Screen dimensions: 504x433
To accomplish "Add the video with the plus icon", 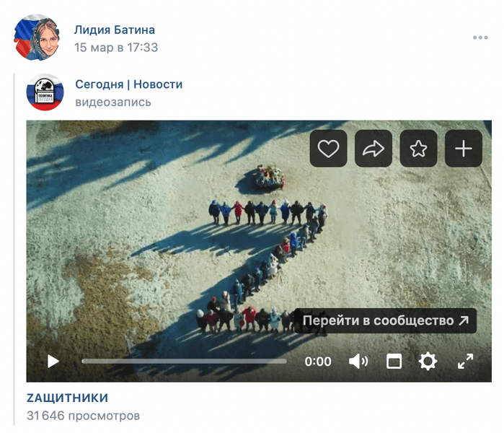I will click(x=463, y=149).
